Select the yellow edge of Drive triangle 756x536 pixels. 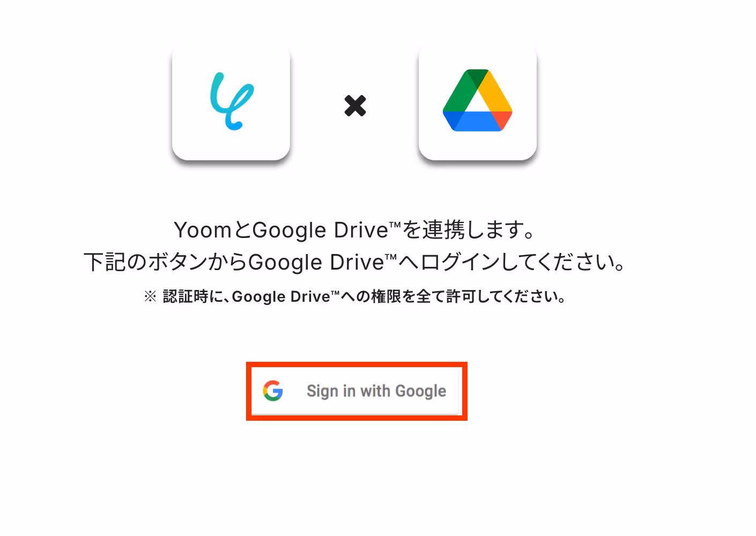(x=494, y=90)
